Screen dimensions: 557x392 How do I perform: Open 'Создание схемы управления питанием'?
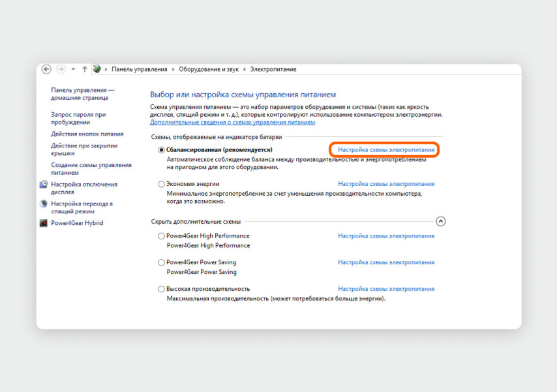91,169
